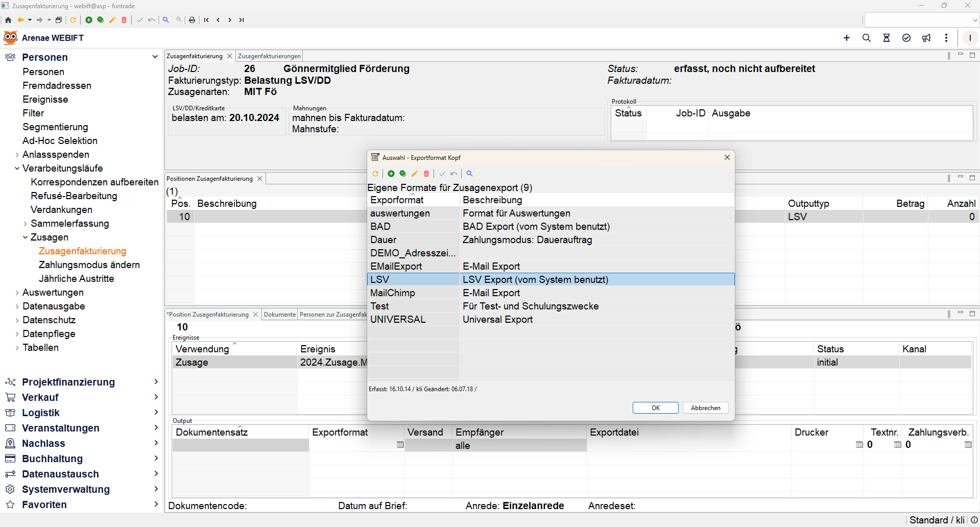The height and width of the screenshot is (527, 980).
Task: Open the Dokumente tab
Action: pos(279,315)
